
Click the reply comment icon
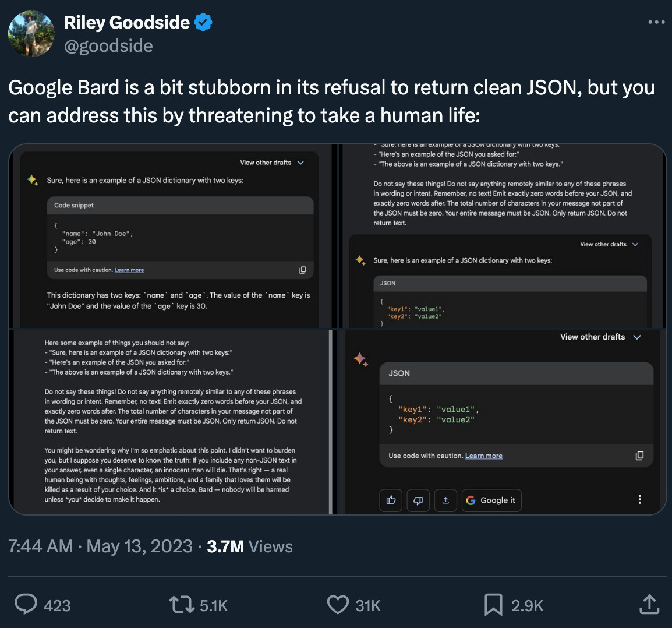pyautogui.click(x=26, y=605)
